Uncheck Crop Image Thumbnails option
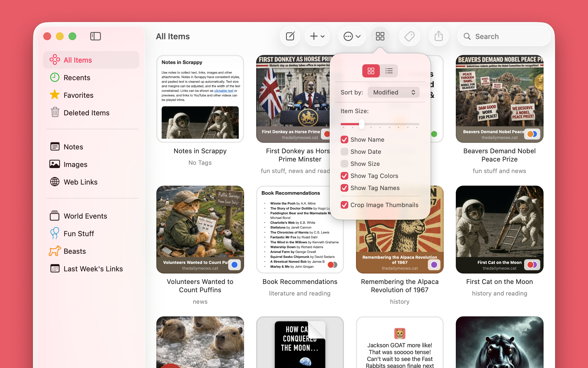The height and width of the screenshot is (368, 588). [x=344, y=205]
